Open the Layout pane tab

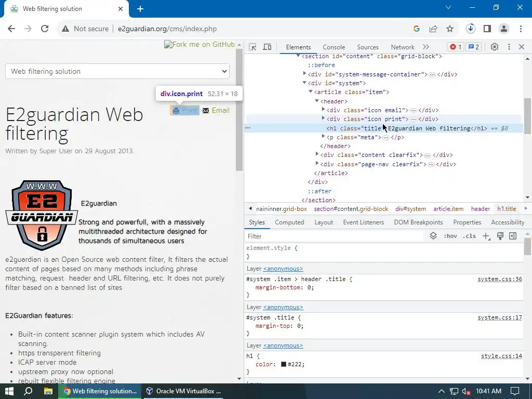(x=324, y=222)
